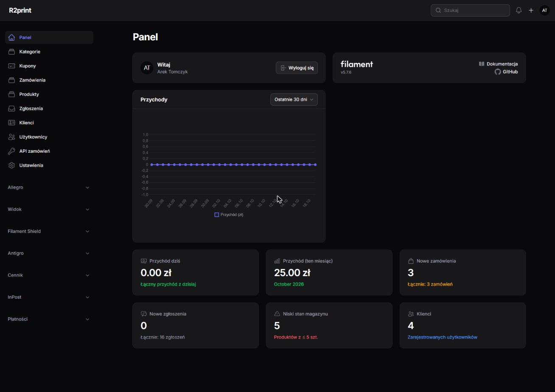555x392 pixels.
Task: Click the warning triangle on Niski stan magazynu
Action: (277, 314)
